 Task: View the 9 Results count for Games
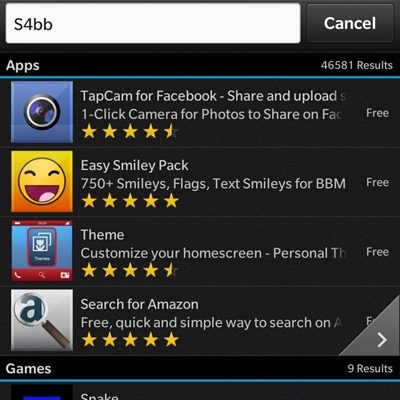370,368
